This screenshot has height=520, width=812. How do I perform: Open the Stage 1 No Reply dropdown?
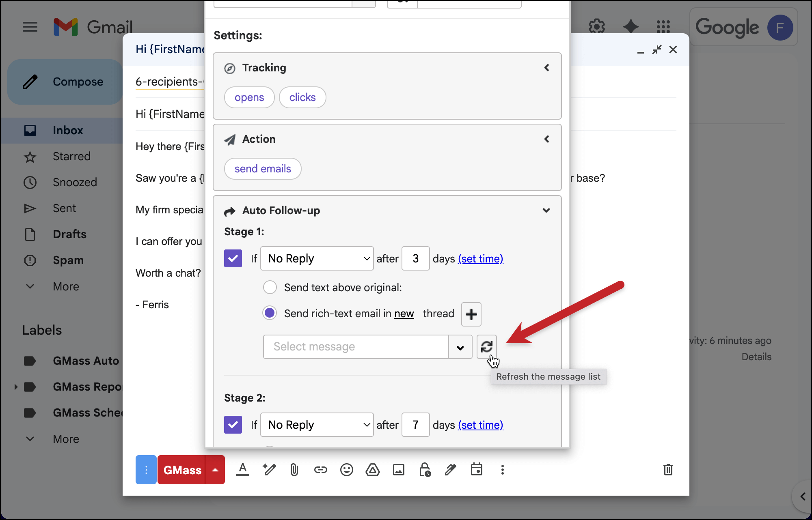[317, 258]
